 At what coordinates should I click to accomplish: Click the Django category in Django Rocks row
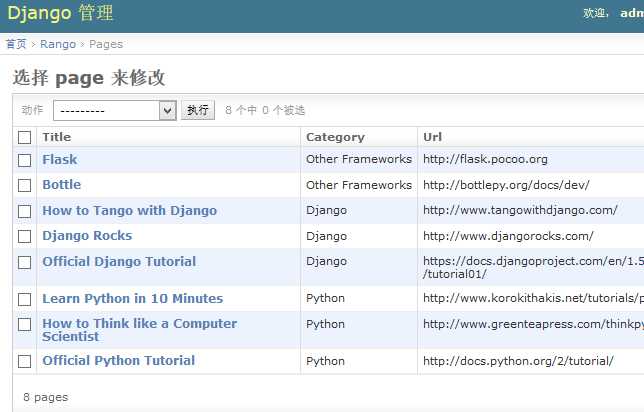pos(326,236)
